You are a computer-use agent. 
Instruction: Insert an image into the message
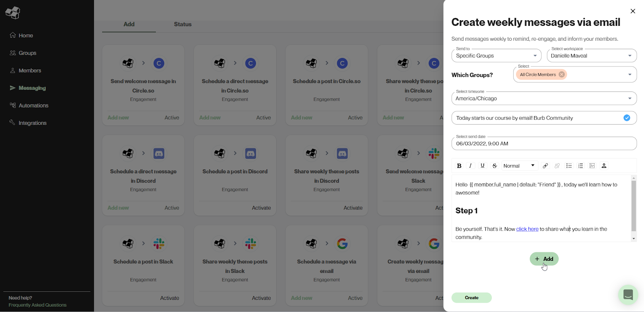click(x=592, y=166)
